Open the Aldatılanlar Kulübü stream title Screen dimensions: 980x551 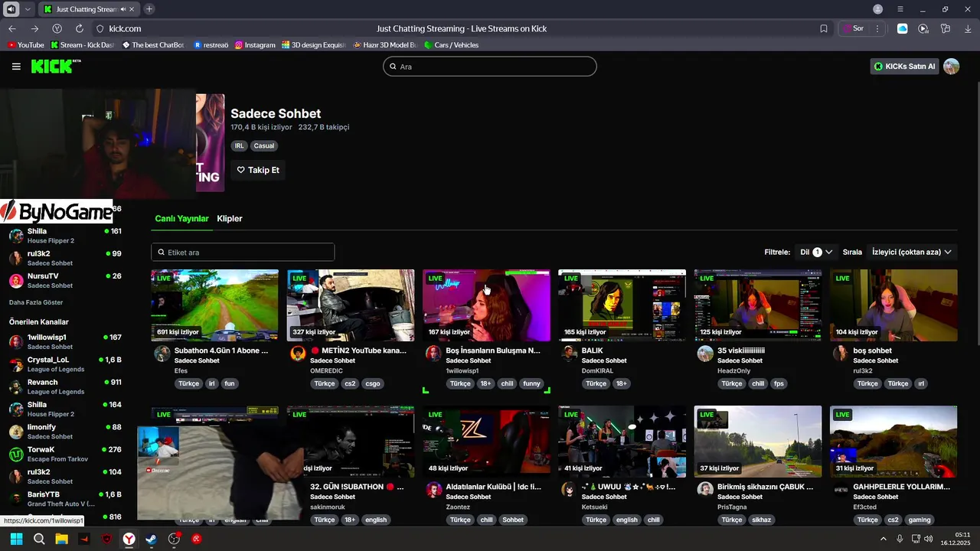pos(493,487)
